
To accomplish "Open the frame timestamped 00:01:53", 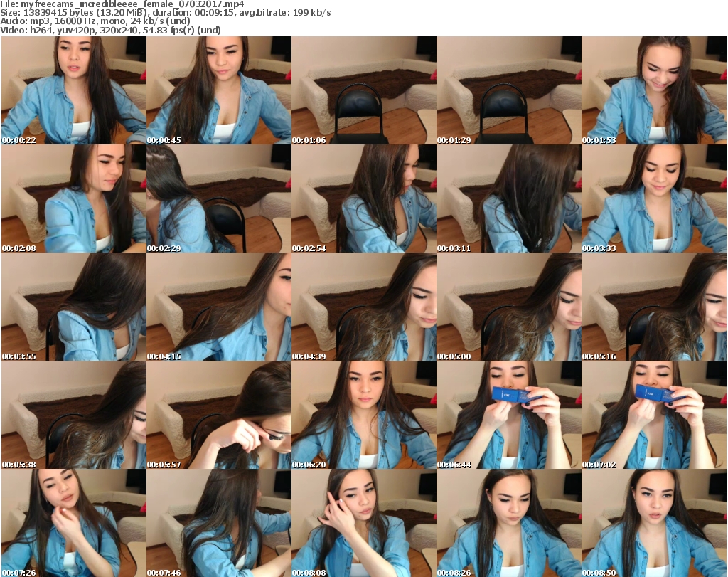I will click(654, 90).
